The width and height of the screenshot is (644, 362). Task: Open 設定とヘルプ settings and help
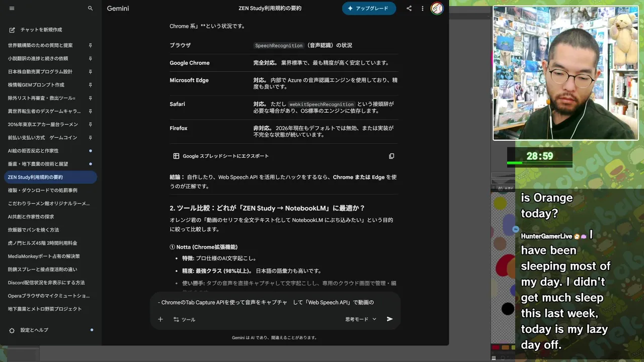[x=34, y=330]
